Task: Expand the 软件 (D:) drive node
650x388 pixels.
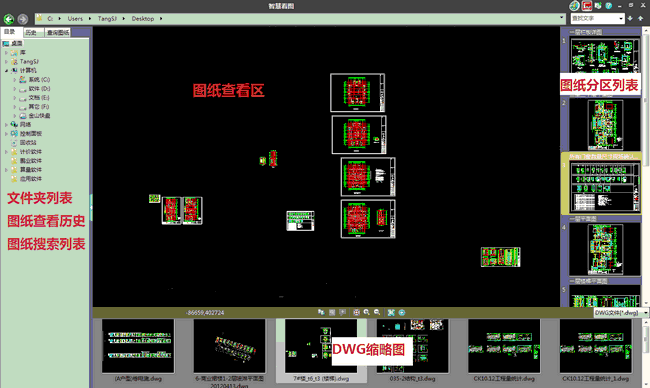Action: coord(15,89)
